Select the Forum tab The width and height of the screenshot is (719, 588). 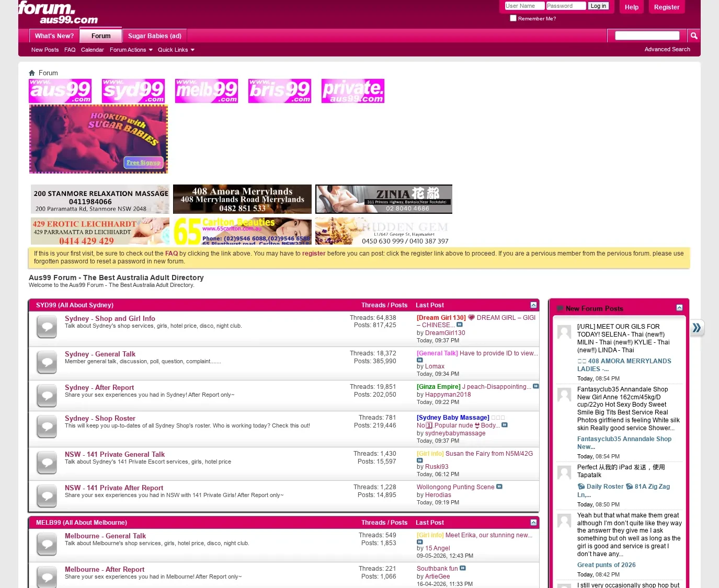click(x=101, y=36)
